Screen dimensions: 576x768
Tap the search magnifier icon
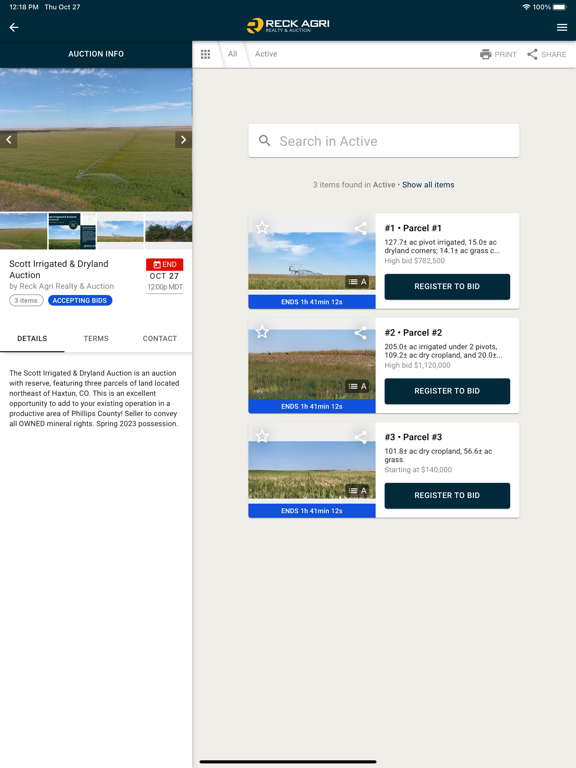[x=264, y=141]
